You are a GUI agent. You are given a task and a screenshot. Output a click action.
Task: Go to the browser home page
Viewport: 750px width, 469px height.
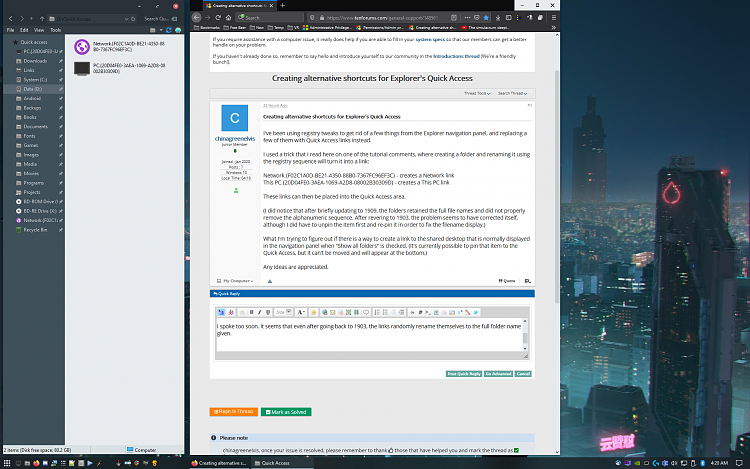(x=229, y=18)
